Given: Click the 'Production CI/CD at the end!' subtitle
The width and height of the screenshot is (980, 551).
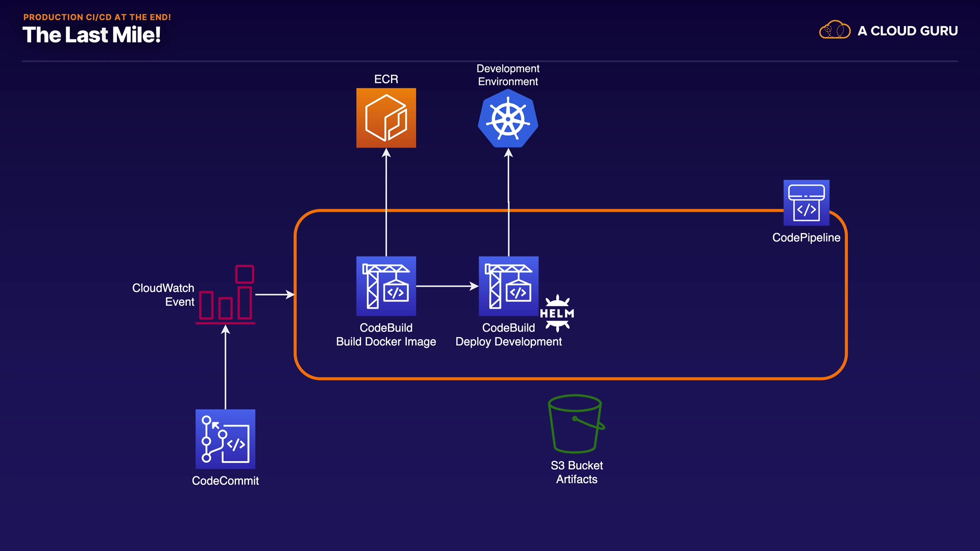Looking at the screenshot, I should point(97,17).
